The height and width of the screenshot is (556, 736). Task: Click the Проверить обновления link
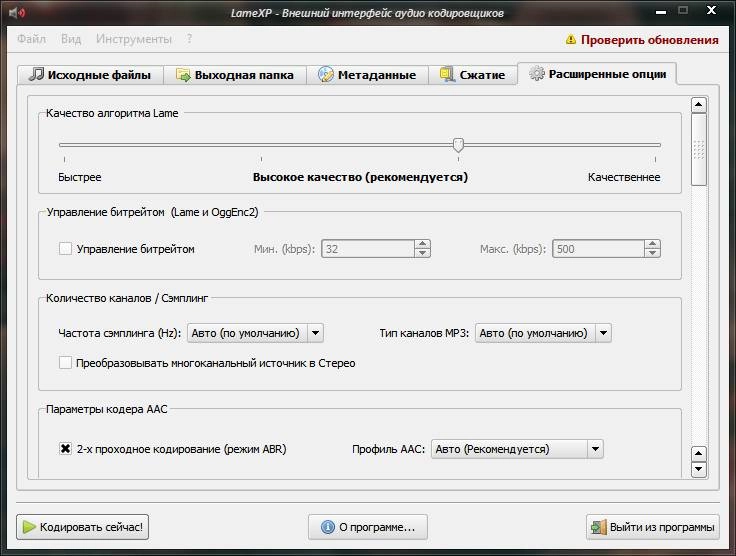[649, 40]
